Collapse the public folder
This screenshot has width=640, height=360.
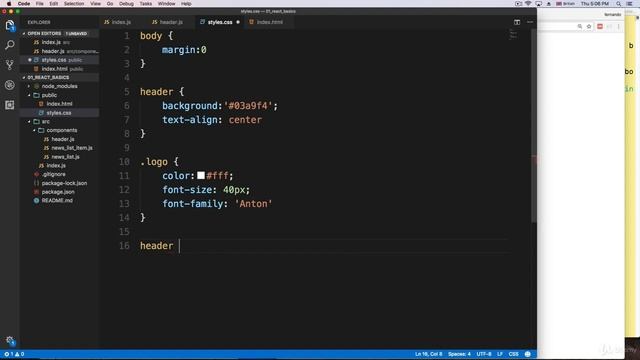pyautogui.click(x=29, y=95)
